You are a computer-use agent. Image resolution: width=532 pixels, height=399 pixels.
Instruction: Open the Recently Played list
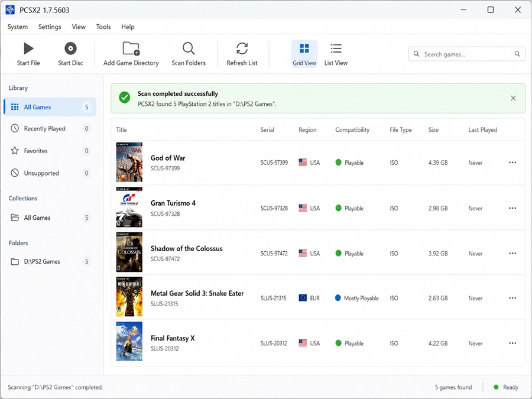(x=50, y=129)
